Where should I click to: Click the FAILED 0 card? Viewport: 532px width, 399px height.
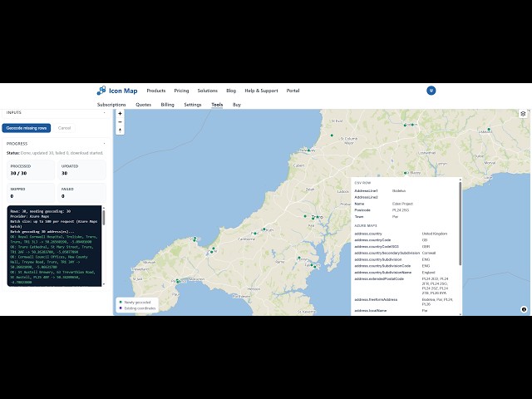81,193
